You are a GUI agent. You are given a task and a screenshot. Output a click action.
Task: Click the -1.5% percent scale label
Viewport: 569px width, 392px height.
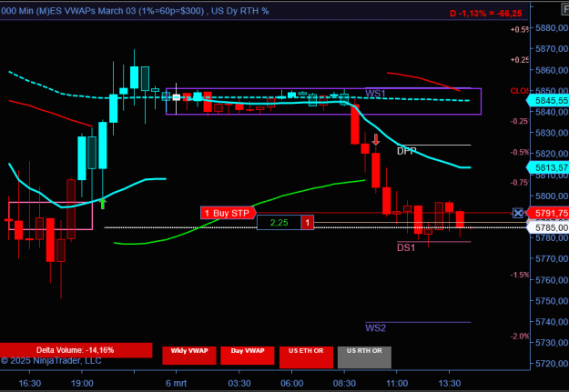coord(519,275)
